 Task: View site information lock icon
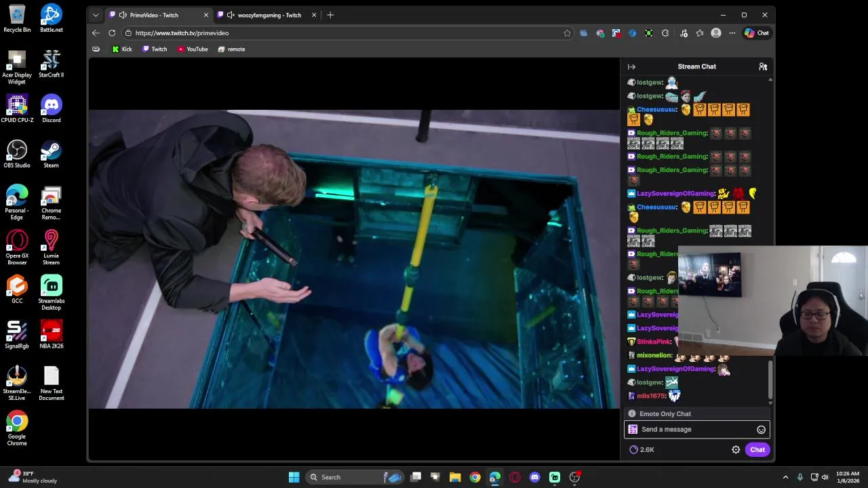pos(128,33)
